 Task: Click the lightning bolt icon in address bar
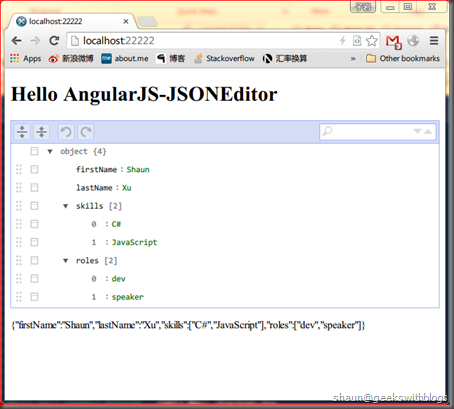pyautogui.click(x=342, y=41)
